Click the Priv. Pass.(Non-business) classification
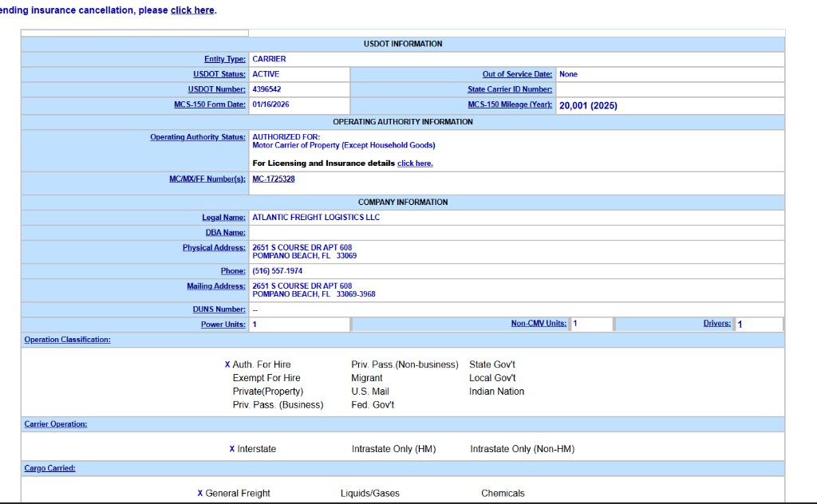This screenshot has width=817, height=504. pyautogui.click(x=405, y=364)
